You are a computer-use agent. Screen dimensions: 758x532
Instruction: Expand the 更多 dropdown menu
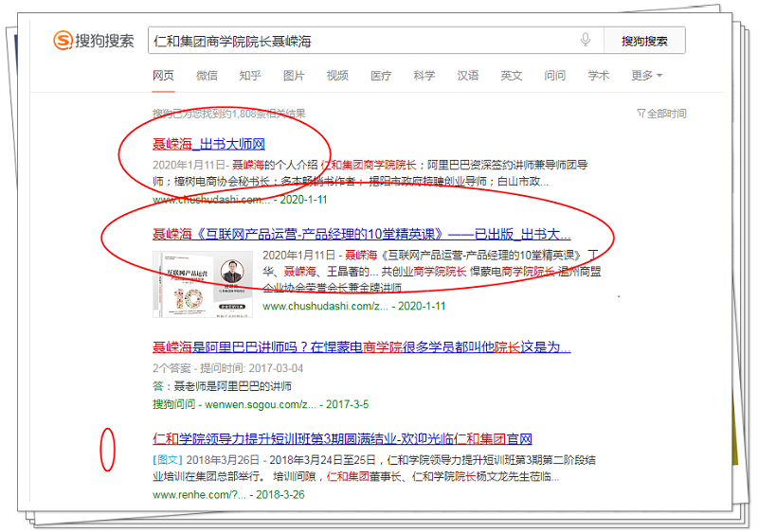click(x=646, y=76)
